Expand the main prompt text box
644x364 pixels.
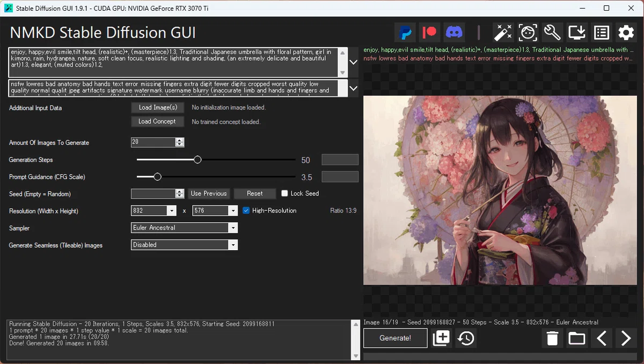[x=353, y=62]
